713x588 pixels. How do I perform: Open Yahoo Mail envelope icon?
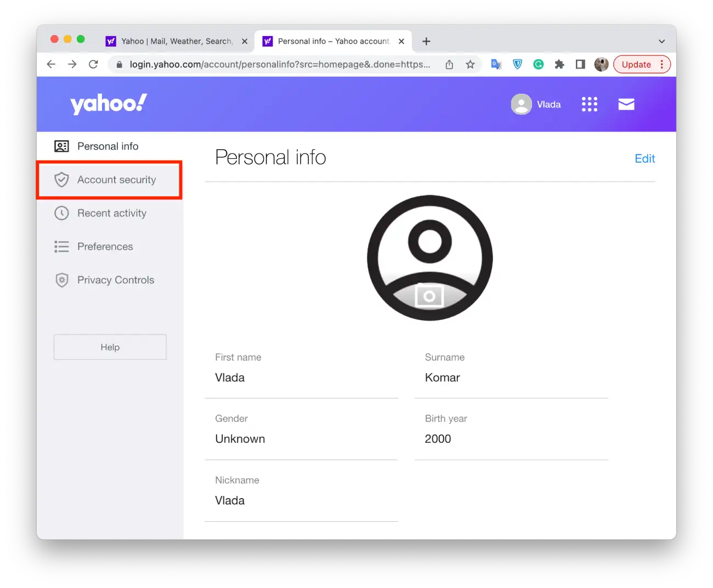[x=626, y=104]
